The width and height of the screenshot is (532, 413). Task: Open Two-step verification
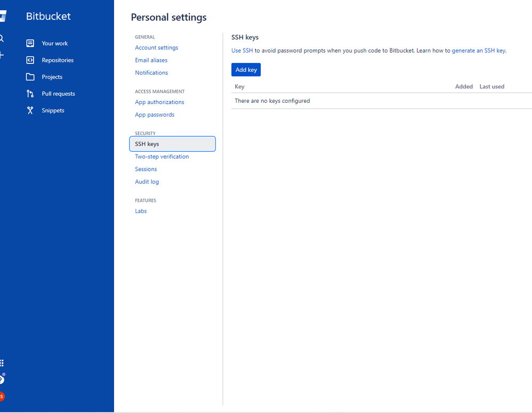(162, 157)
